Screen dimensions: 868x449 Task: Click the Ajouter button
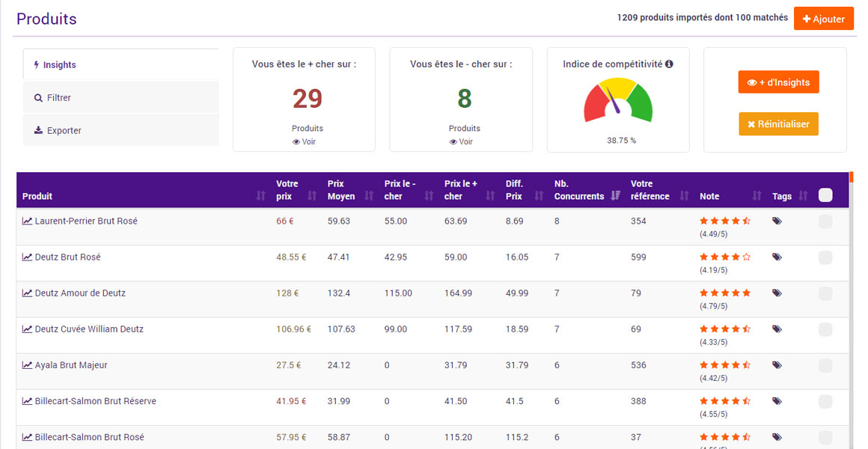824,19
